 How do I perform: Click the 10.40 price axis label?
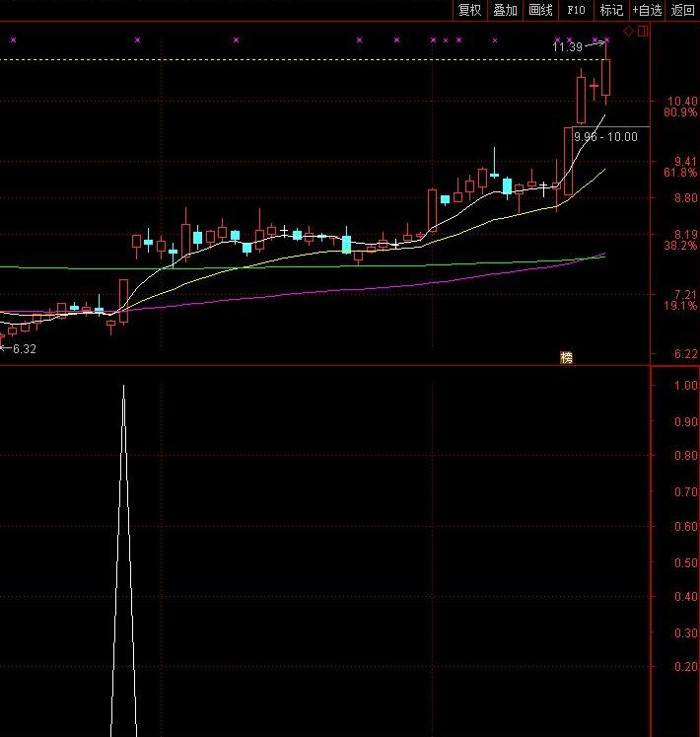click(x=682, y=101)
